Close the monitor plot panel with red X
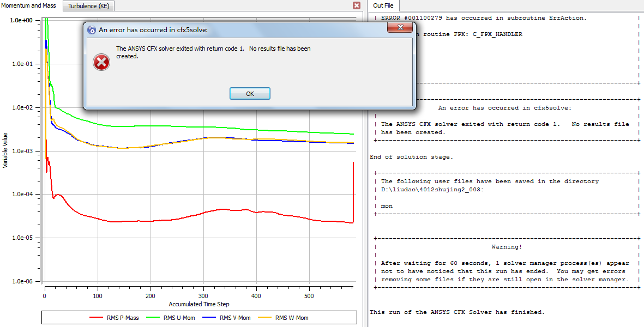Viewport: 644px width, 327px height. pyautogui.click(x=357, y=5)
